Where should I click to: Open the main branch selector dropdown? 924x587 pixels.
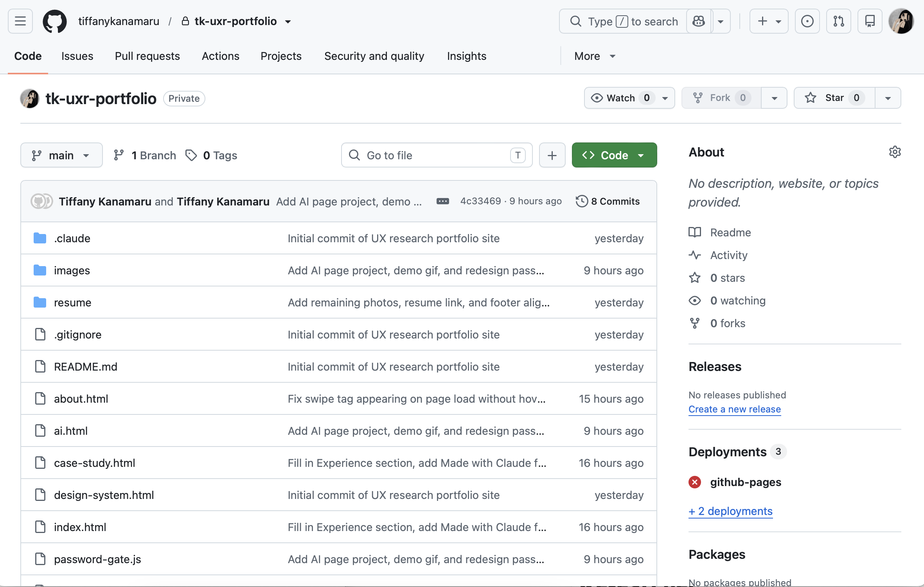point(61,155)
